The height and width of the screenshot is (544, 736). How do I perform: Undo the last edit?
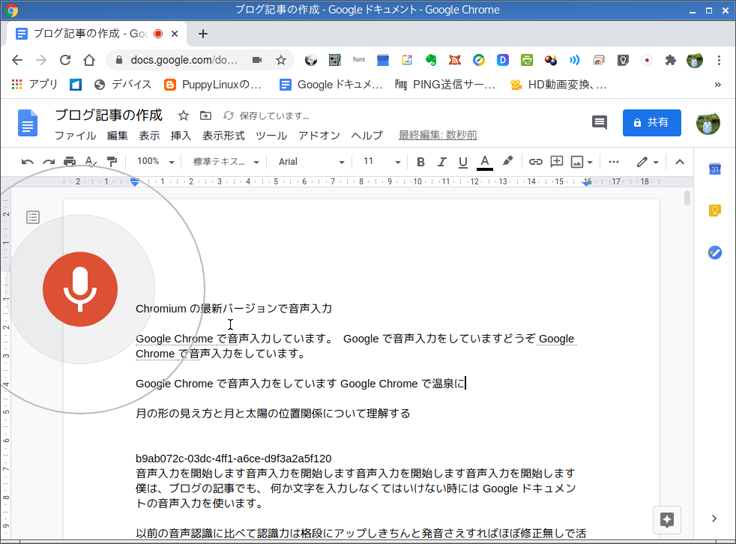pos(27,162)
